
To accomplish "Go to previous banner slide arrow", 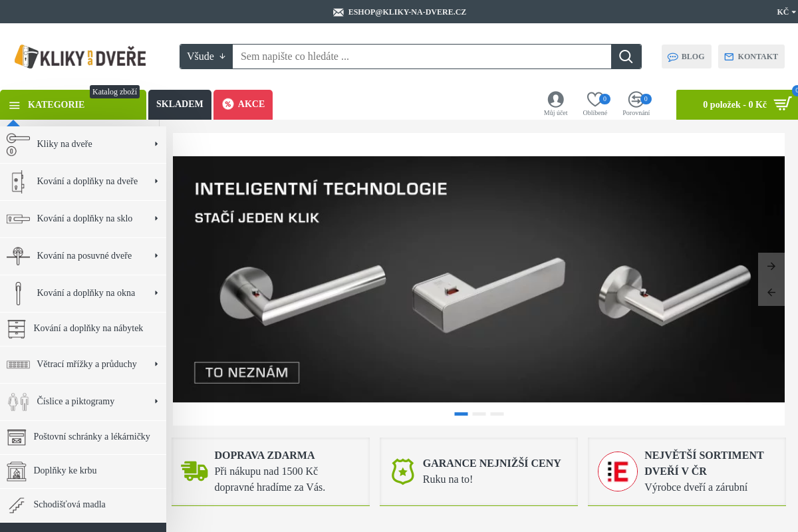I will coord(771,293).
